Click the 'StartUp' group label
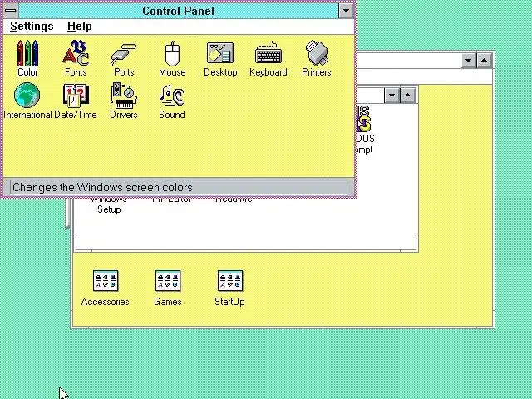The image size is (532, 399). pyautogui.click(x=229, y=302)
